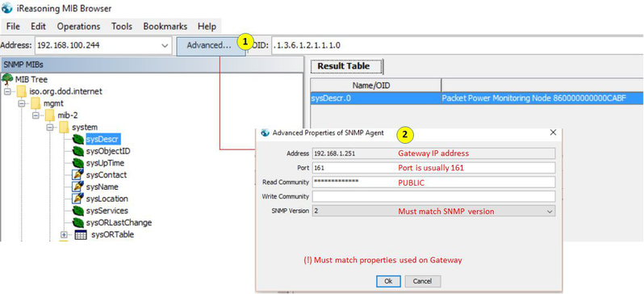Collapse the mib-2 folder node
Viewport: 644px width, 294px height.
[36, 115]
